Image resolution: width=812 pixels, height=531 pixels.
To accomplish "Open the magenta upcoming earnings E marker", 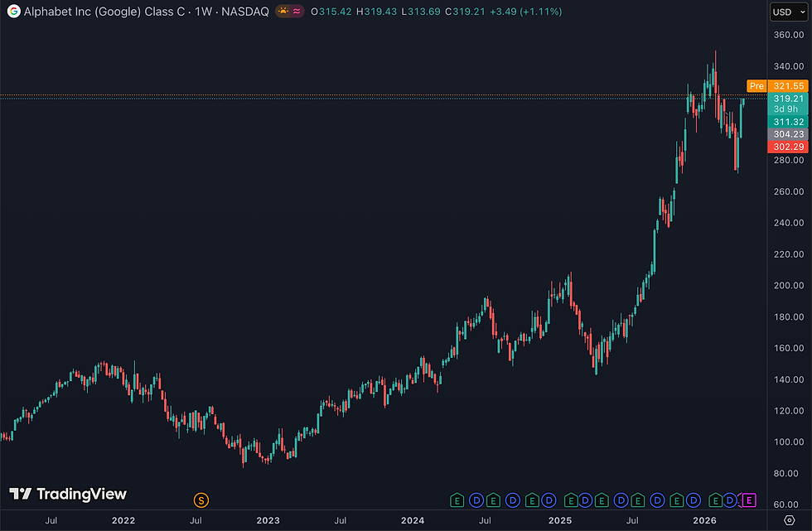I will click(749, 500).
